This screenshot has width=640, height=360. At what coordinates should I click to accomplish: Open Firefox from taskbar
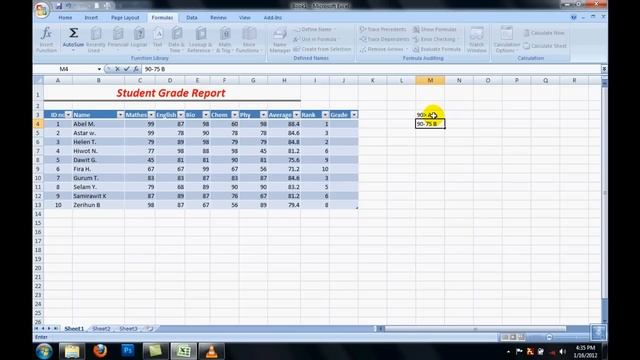point(100,351)
